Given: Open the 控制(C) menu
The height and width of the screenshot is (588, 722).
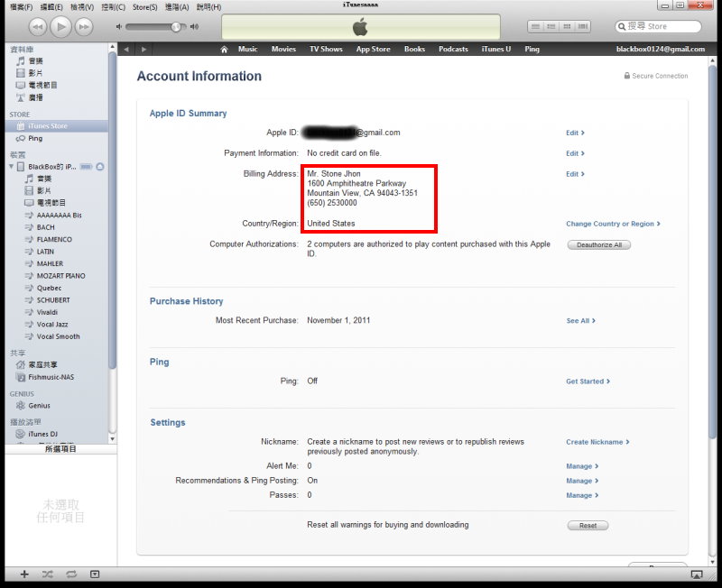Looking at the screenshot, I should click(114, 7).
